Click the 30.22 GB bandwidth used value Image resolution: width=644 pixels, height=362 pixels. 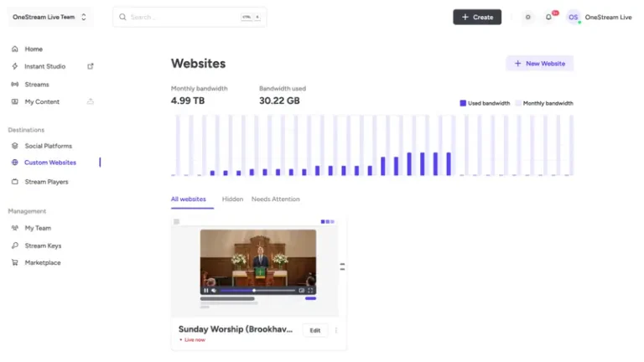point(279,101)
